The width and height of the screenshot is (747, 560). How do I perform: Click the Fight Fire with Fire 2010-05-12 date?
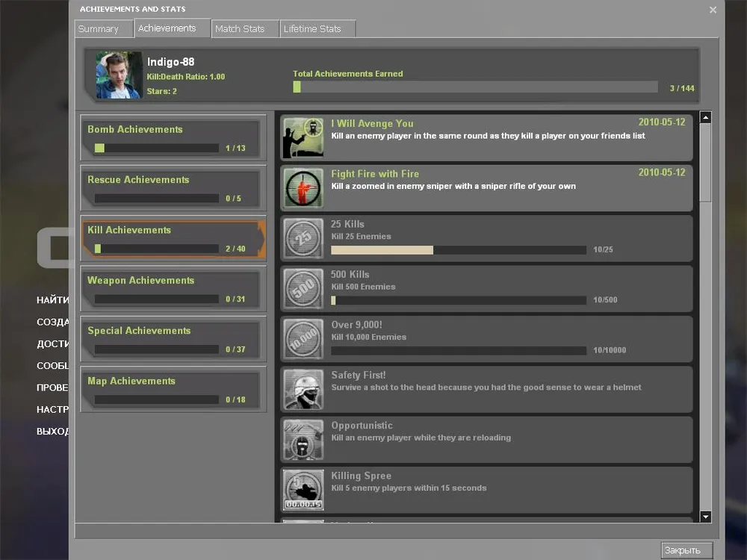point(662,172)
